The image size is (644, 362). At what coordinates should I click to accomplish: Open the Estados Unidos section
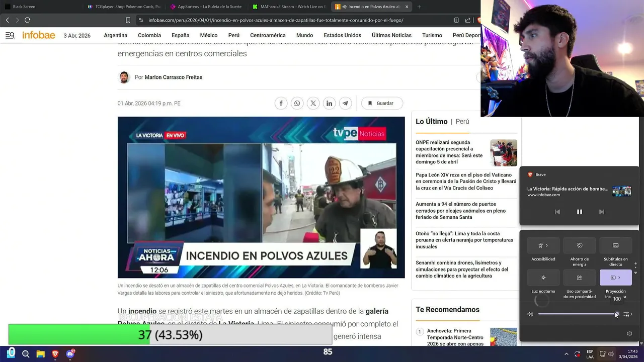point(342,35)
